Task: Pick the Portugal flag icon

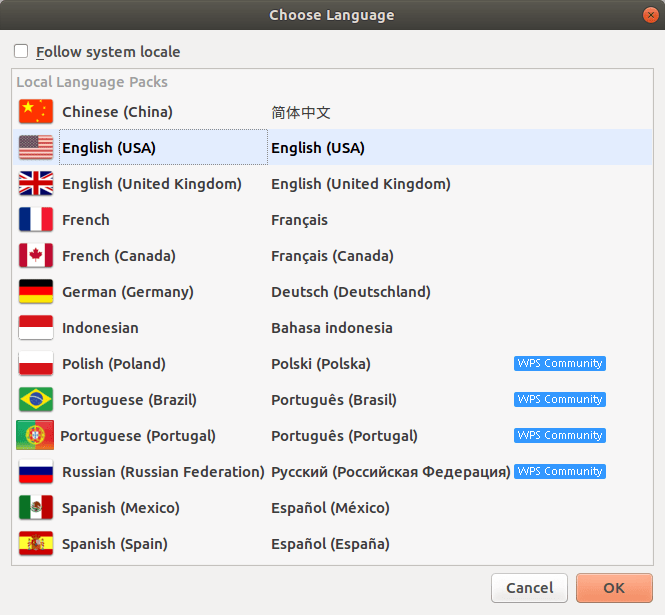Action: (35, 435)
